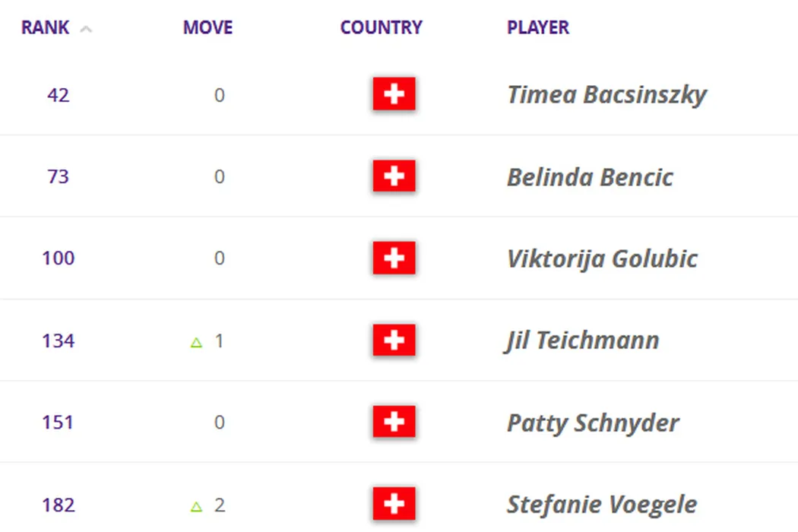
Task: Toggle sort arrow next to RANK header
Action: pos(86,29)
